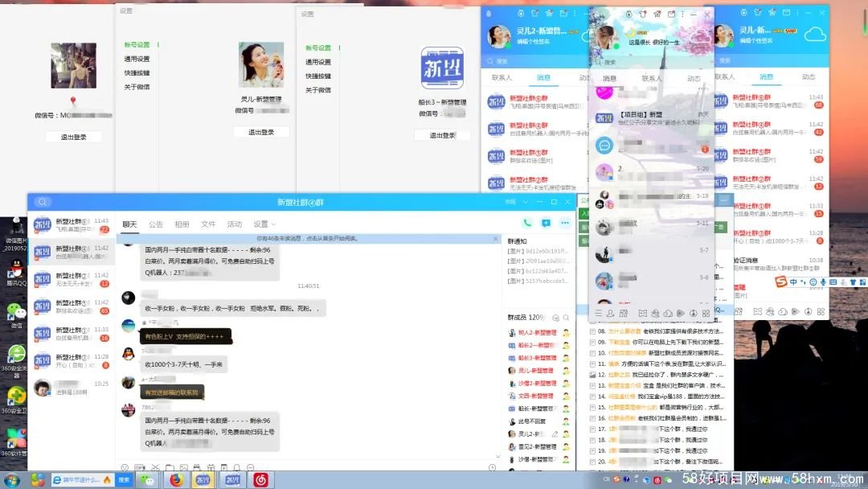Click 退出登录 under the leftmost WeChat profile photo

pos(74,137)
